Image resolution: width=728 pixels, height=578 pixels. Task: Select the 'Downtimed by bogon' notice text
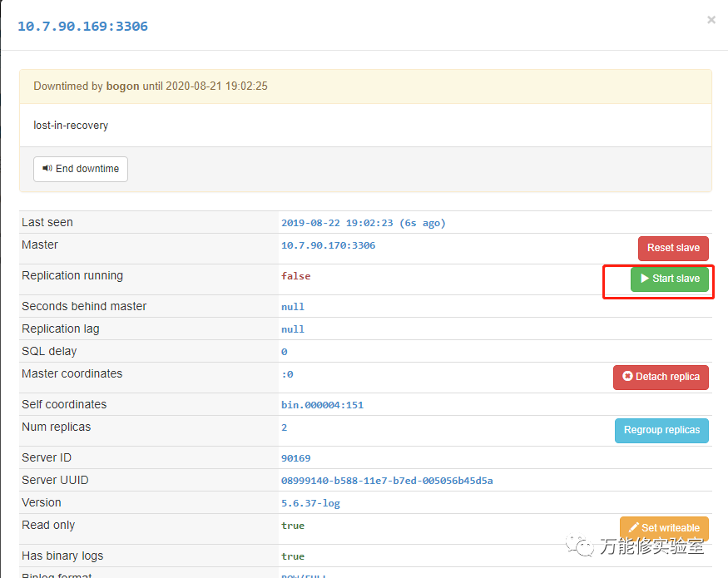(151, 86)
